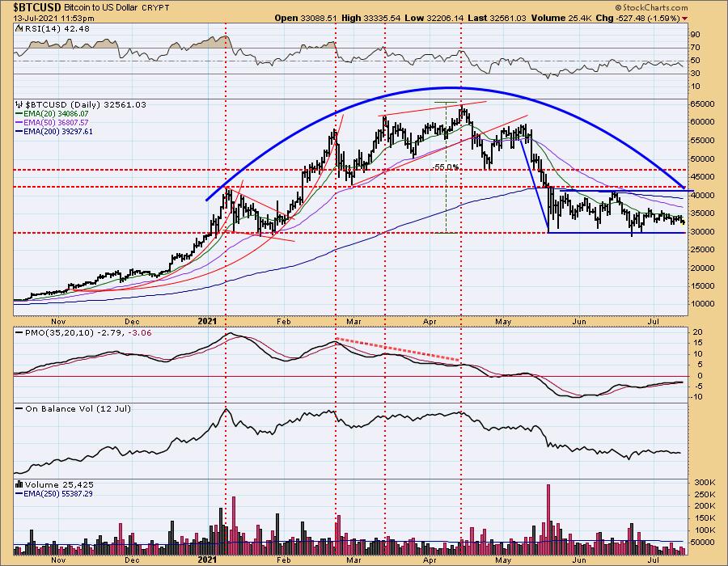Click the 65000 price axis label
This screenshot has height=566, width=728.
(702, 104)
